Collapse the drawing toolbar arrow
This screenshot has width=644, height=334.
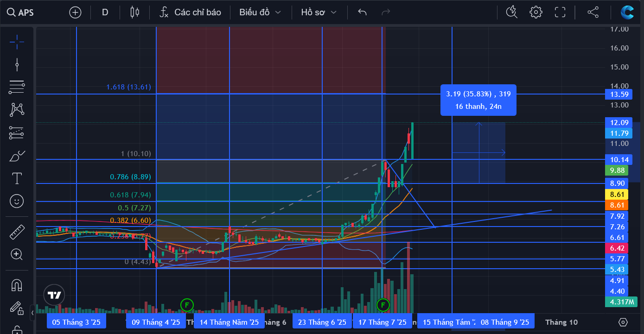pos(32,313)
